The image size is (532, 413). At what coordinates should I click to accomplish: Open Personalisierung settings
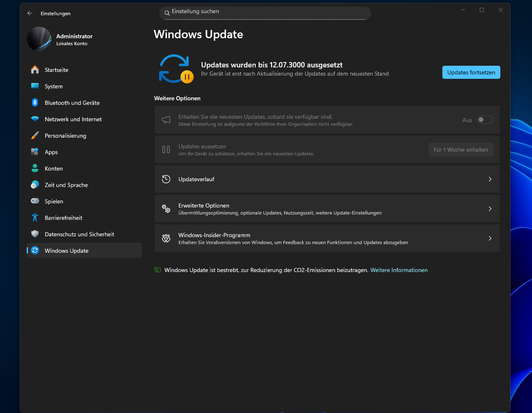click(84, 136)
